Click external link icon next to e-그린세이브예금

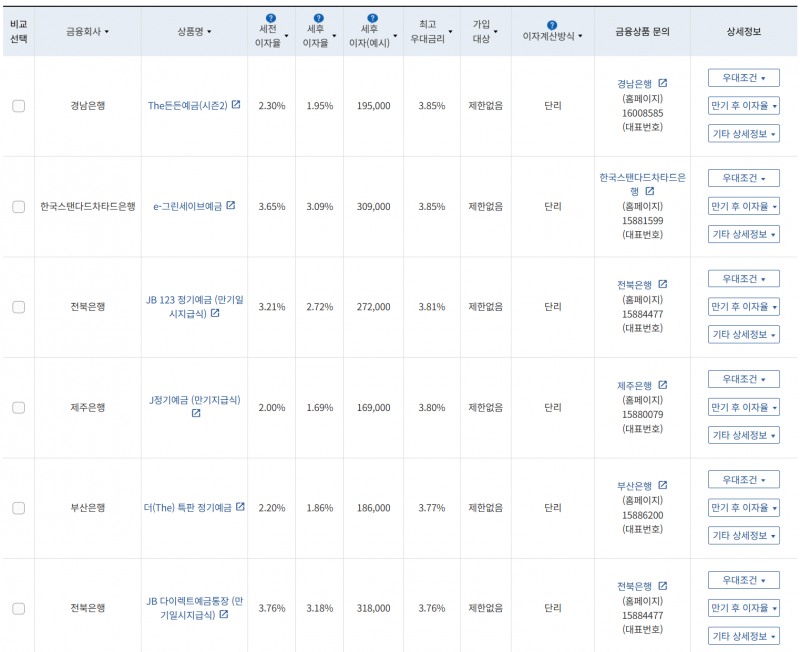pos(231,205)
